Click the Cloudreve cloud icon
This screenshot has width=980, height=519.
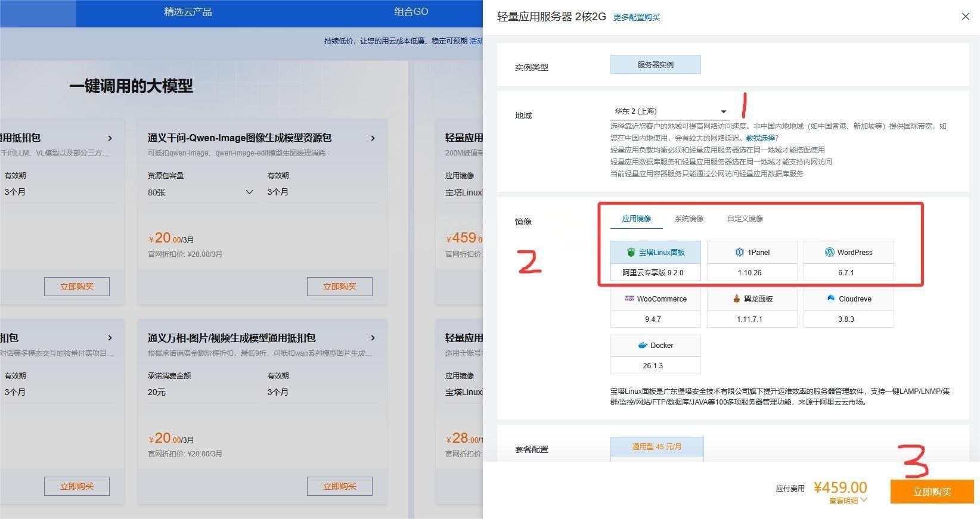(x=831, y=299)
